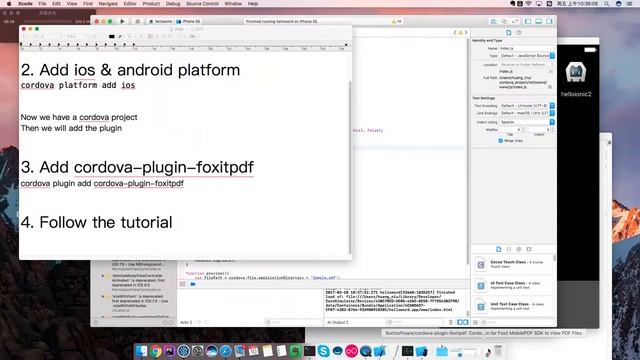
Task: Select the Unit Test Case Class template
Action: [512, 306]
